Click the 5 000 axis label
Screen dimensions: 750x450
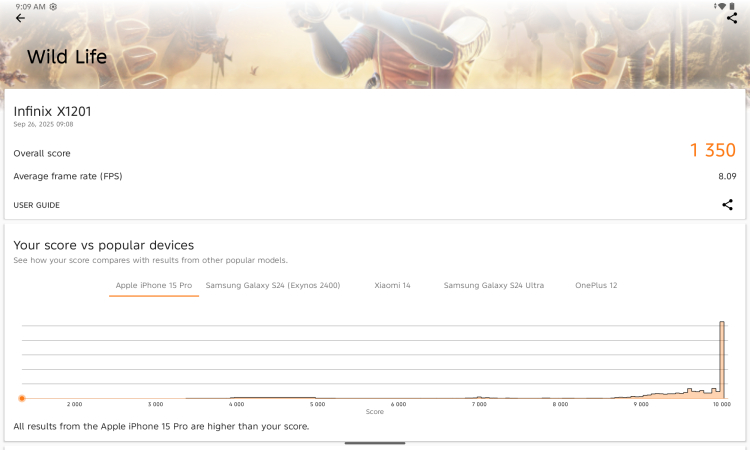(317, 405)
